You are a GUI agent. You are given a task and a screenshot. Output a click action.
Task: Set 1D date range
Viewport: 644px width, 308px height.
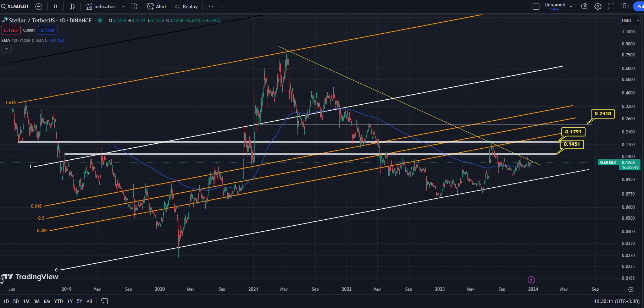click(6, 301)
